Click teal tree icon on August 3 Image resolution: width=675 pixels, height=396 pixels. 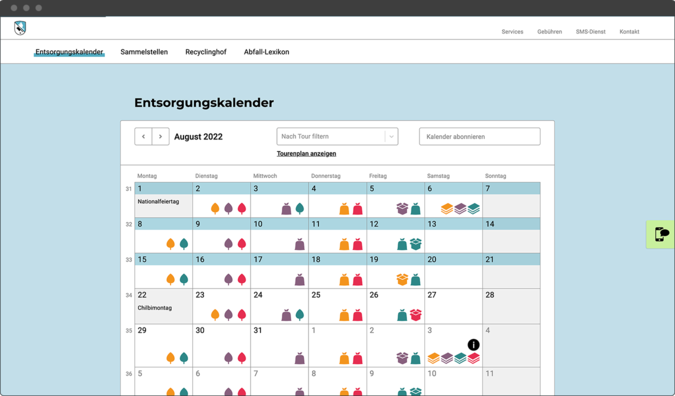300,209
